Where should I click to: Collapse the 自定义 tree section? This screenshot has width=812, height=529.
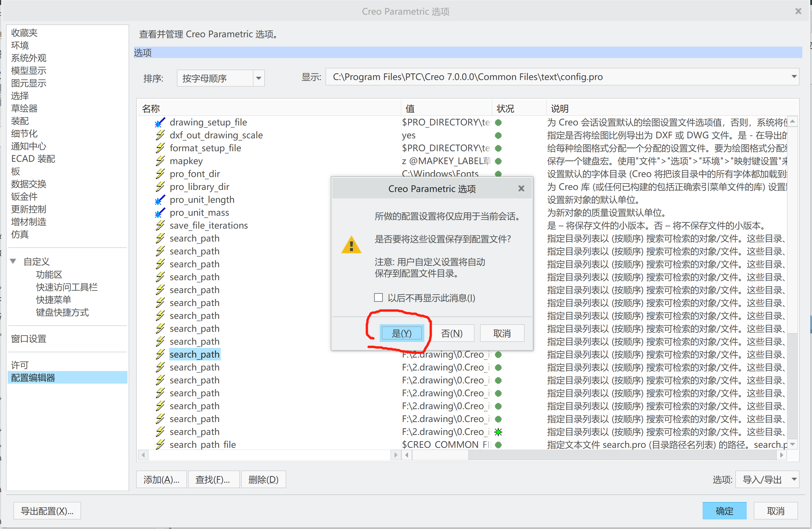pos(13,261)
